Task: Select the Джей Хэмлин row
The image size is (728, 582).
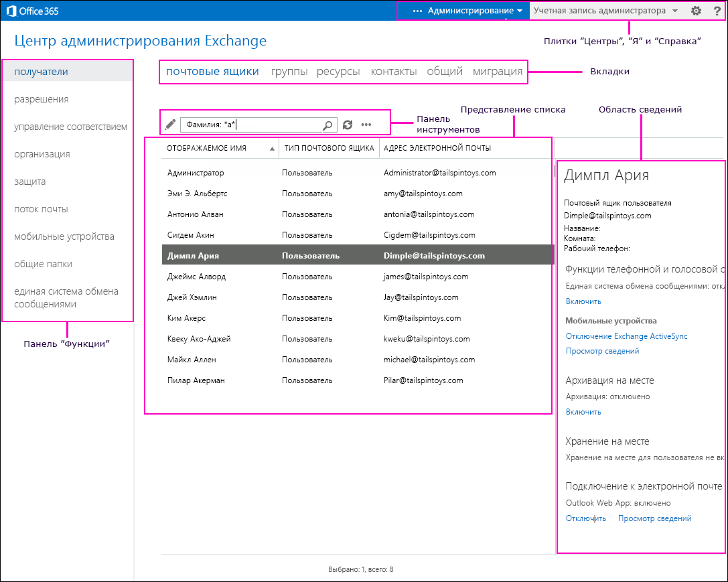Action: click(x=358, y=297)
